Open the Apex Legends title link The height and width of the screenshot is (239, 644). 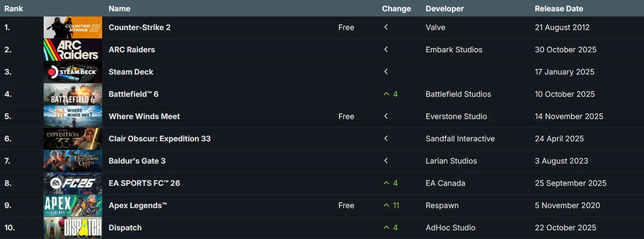point(138,205)
